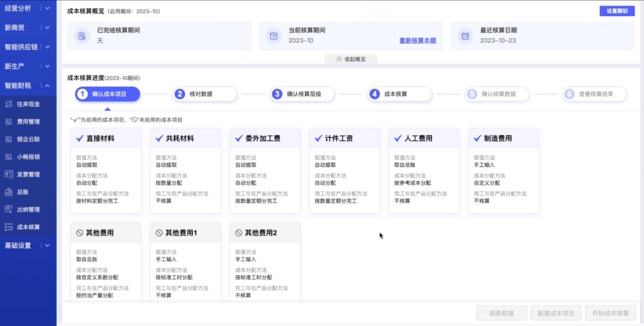The width and height of the screenshot is (644, 326).
Task: Select step 确认成本项目
Action: click(107, 94)
